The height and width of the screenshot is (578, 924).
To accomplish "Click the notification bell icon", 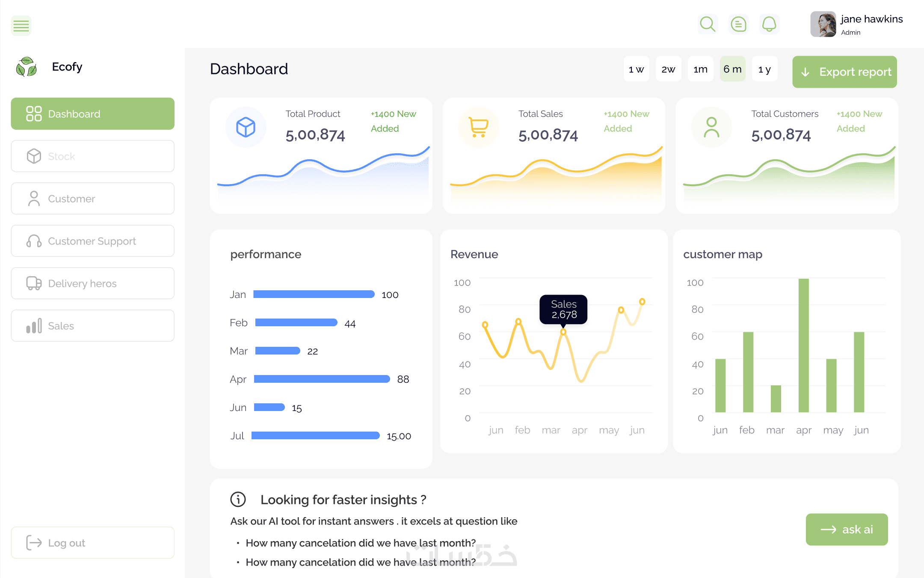I will pos(769,24).
